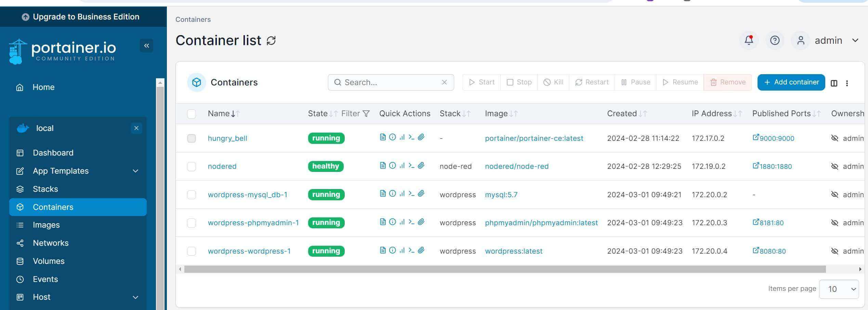The width and height of the screenshot is (868, 310).
Task: Open exec console icon for hungry_bell
Action: point(411,137)
